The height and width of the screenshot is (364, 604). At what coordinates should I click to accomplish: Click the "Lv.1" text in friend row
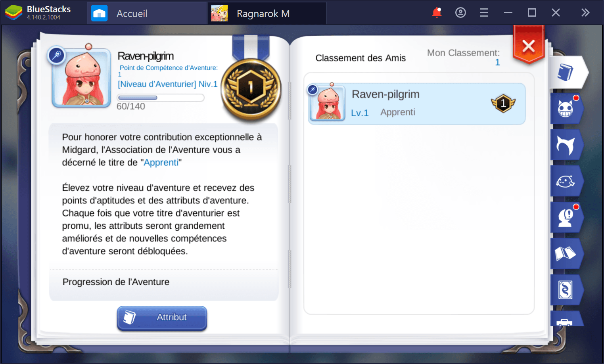[360, 113]
